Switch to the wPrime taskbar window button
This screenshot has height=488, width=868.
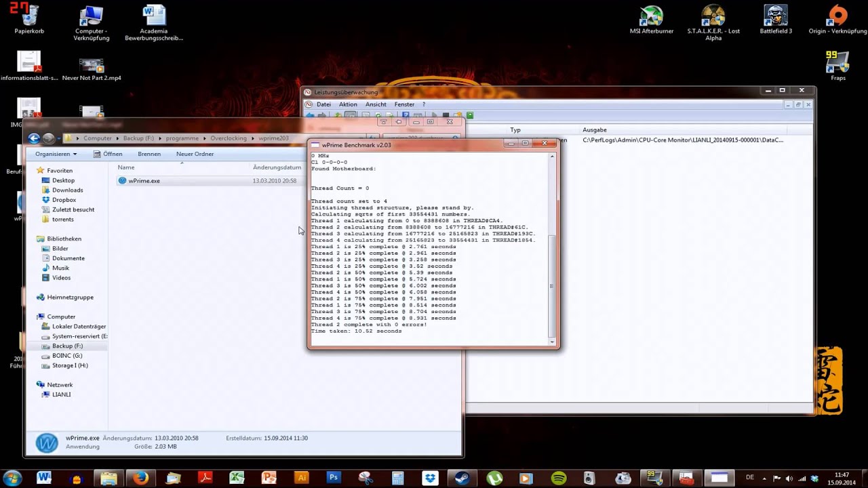click(x=719, y=478)
